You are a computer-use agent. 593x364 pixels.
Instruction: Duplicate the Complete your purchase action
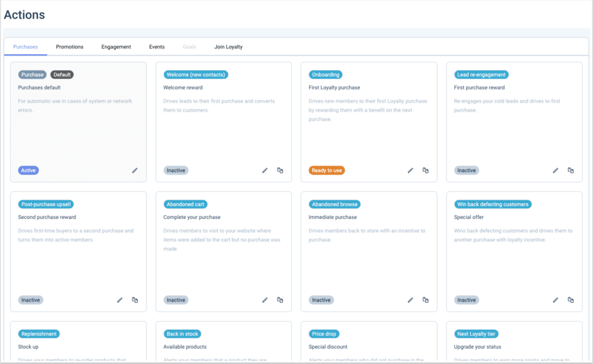click(280, 300)
